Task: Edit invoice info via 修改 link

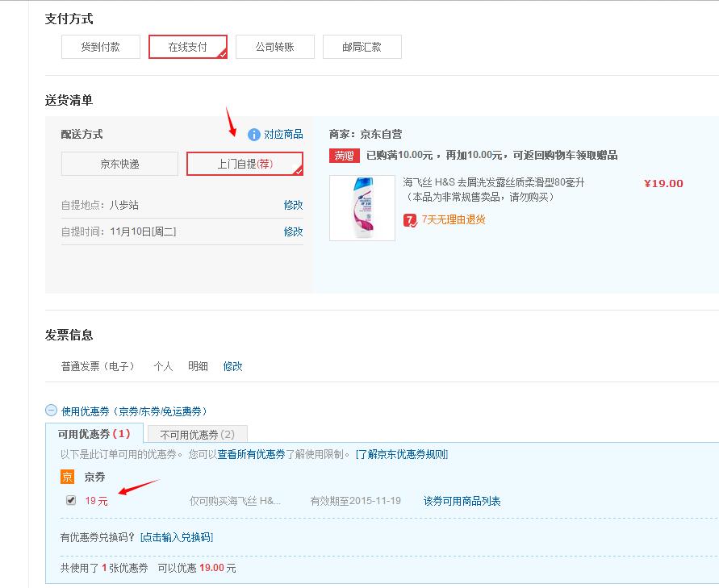Action: click(x=232, y=366)
